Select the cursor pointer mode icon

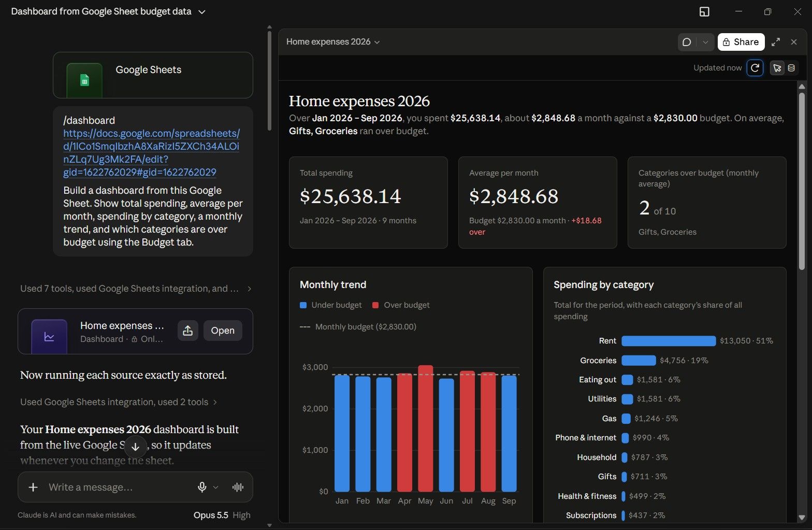click(777, 68)
